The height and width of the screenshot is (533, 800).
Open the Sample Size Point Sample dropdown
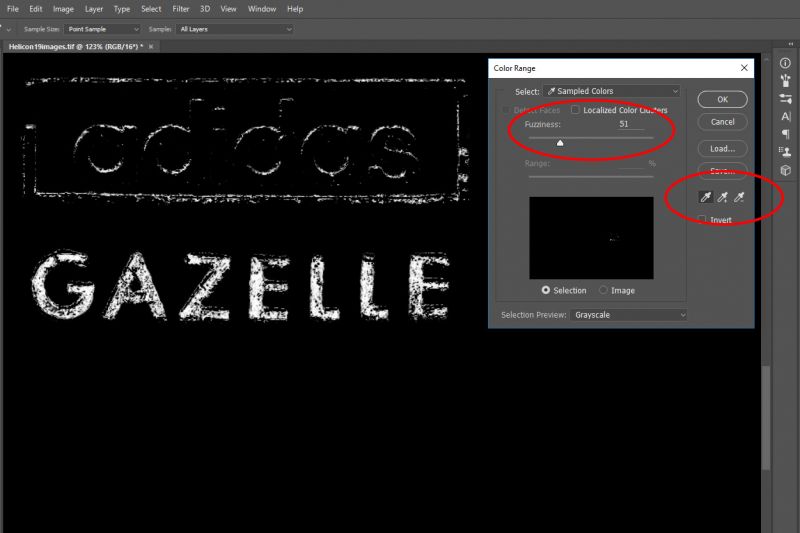[102, 29]
